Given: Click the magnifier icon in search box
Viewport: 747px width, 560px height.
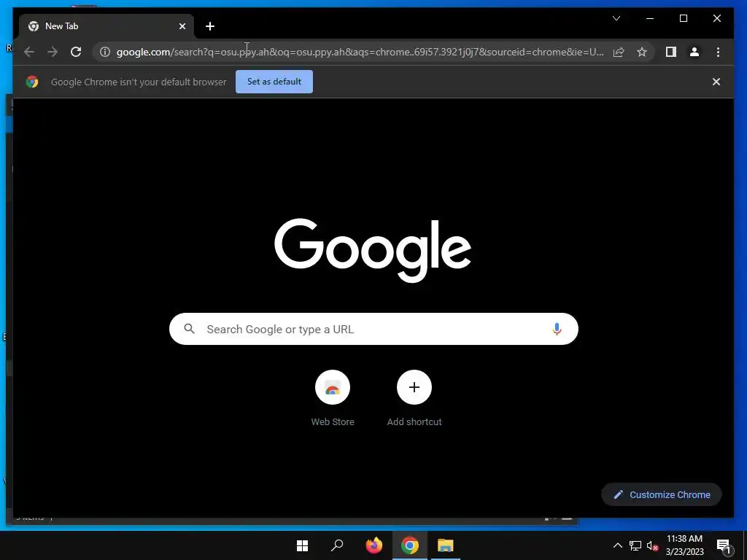Looking at the screenshot, I should click(x=189, y=329).
